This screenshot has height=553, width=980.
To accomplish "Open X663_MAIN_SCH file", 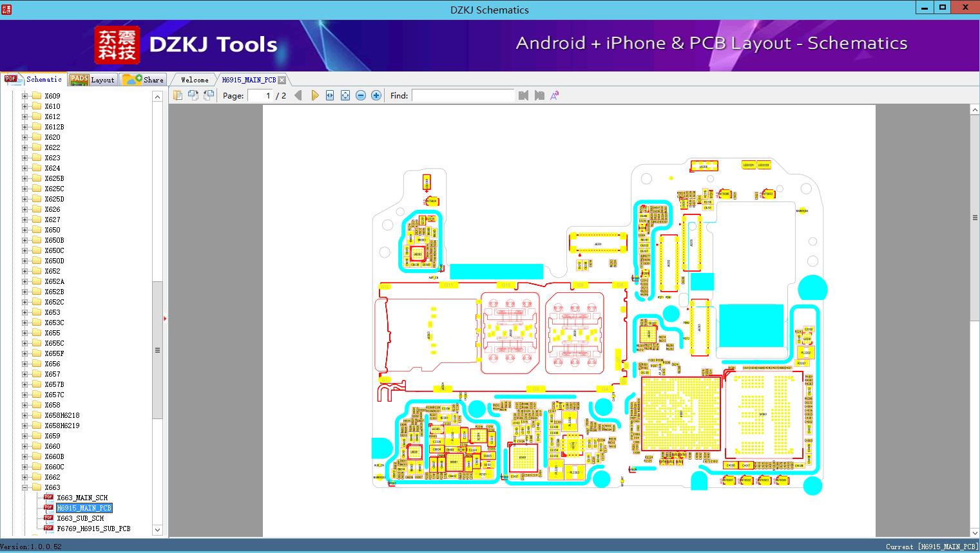I will tap(82, 498).
